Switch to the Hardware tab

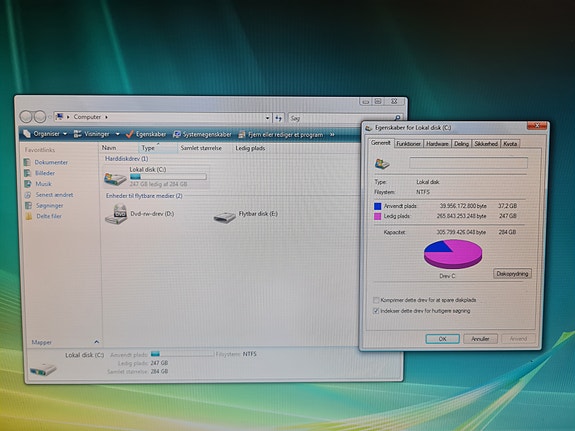[x=437, y=144]
